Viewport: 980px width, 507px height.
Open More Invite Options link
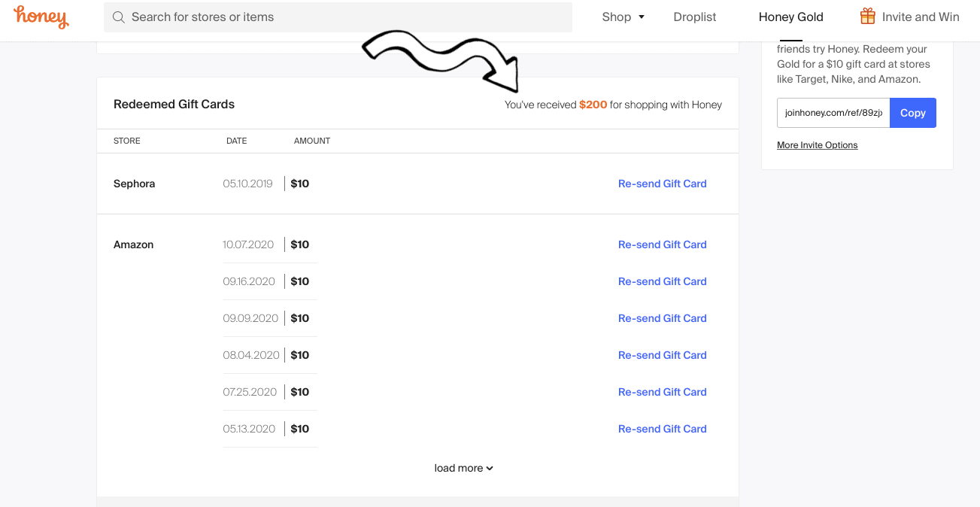[817, 145]
